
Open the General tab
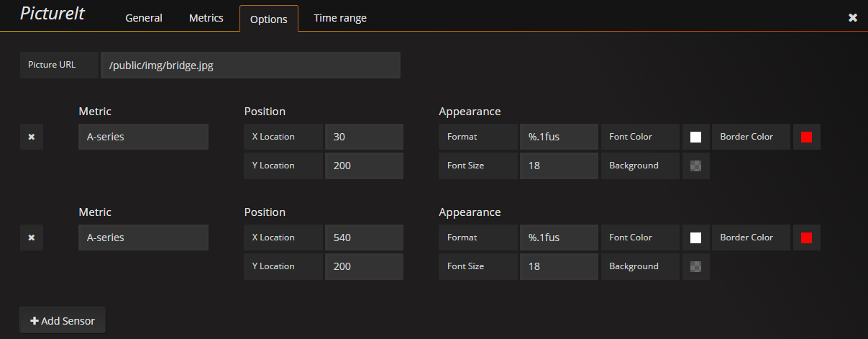coord(144,18)
